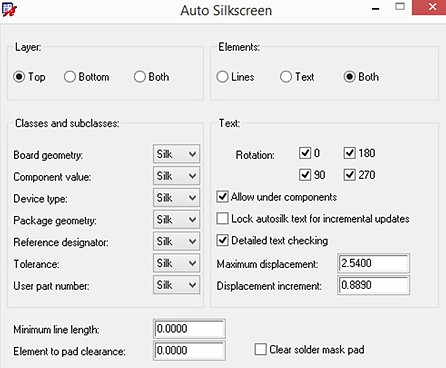446x368 pixels.
Task: Click the Element to pad clearance field
Action: (189, 350)
